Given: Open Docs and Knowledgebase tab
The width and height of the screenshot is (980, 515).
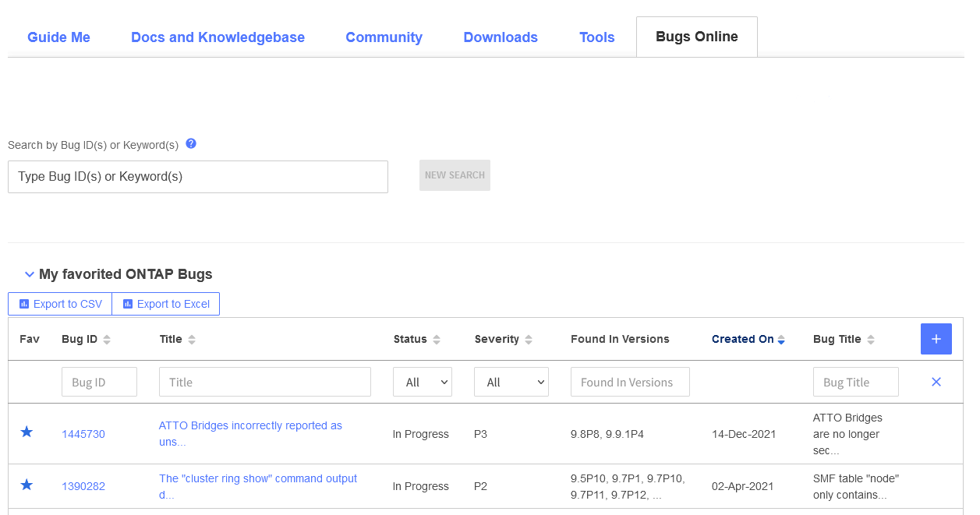Looking at the screenshot, I should pos(218,37).
